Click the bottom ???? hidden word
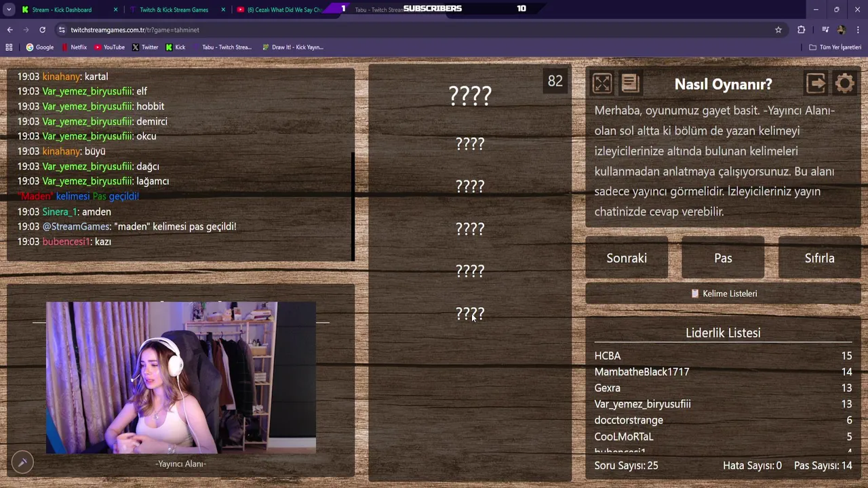868x488 pixels. pyautogui.click(x=470, y=314)
